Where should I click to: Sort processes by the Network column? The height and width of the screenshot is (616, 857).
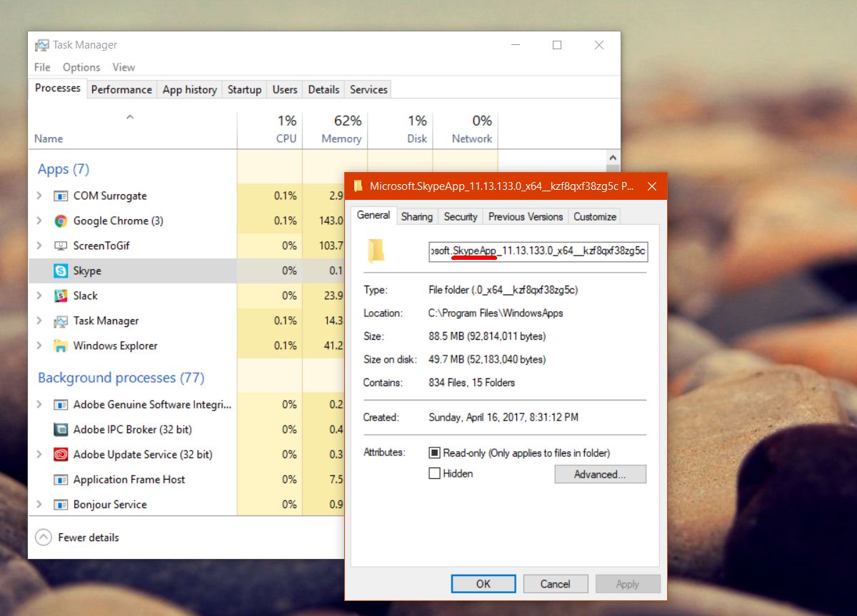(x=465, y=129)
